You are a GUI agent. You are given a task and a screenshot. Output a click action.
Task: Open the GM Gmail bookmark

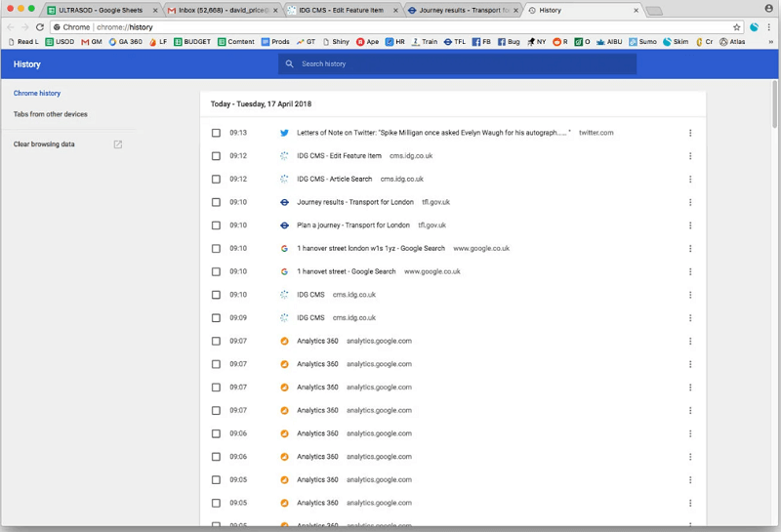92,42
